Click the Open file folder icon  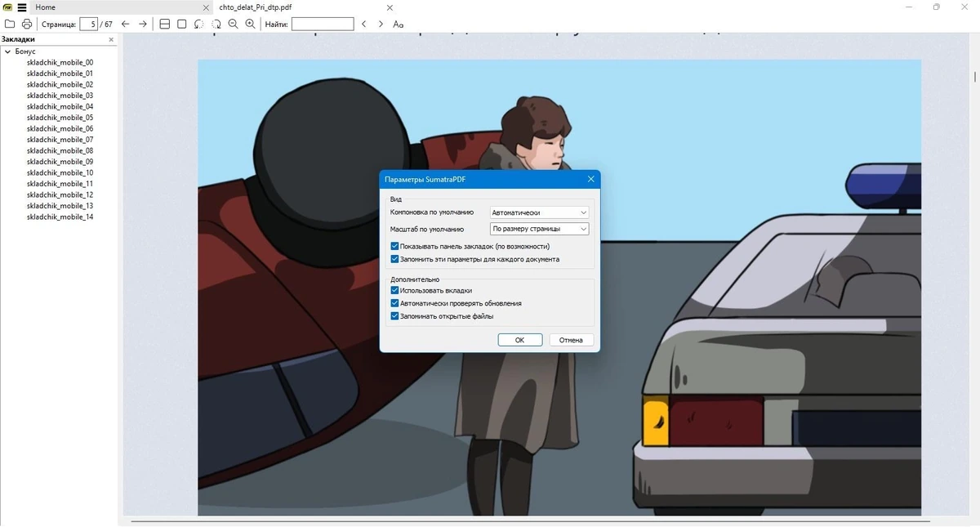11,25
